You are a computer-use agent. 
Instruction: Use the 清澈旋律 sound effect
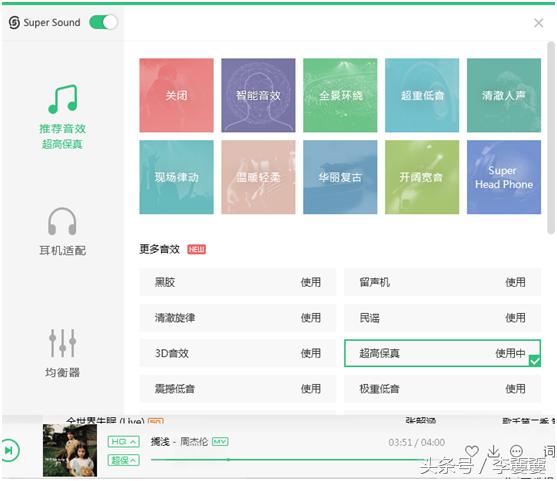tap(310, 318)
